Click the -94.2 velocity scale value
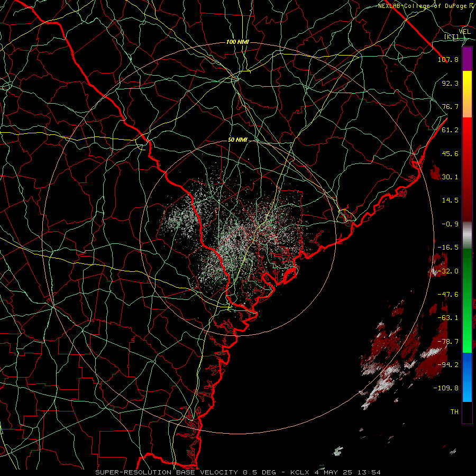 point(448,365)
